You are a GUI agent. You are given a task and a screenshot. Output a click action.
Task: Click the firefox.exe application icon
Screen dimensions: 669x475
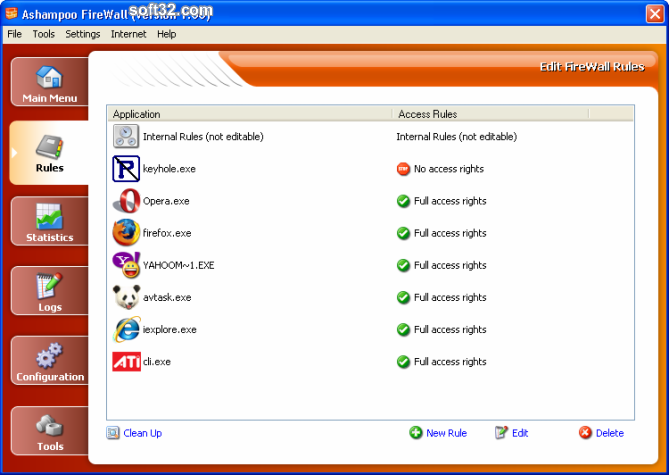126,233
